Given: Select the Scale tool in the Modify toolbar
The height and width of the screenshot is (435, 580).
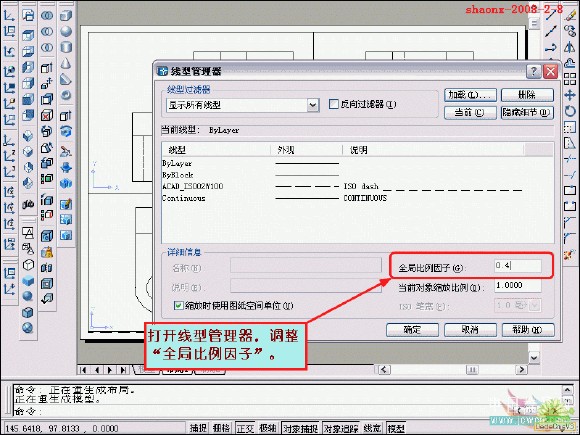Looking at the screenshot, I should click(x=570, y=127).
